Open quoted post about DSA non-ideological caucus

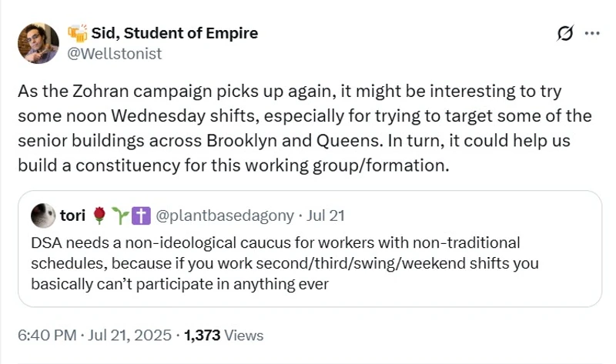click(308, 263)
